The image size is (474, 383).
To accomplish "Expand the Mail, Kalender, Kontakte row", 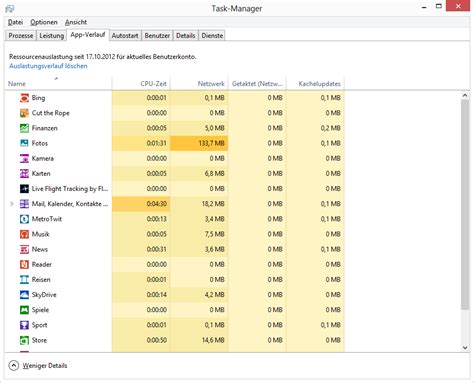I will (x=12, y=204).
